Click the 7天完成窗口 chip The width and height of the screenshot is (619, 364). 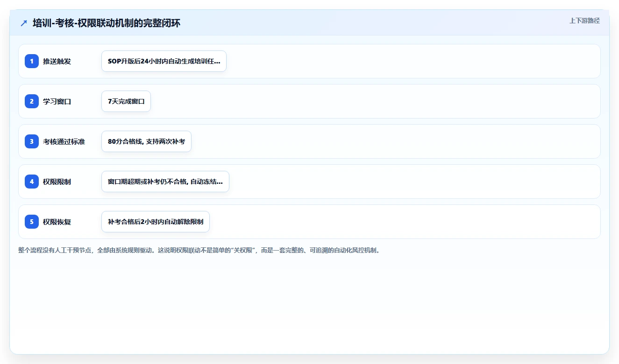pyautogui.click(x=126, y=101)
